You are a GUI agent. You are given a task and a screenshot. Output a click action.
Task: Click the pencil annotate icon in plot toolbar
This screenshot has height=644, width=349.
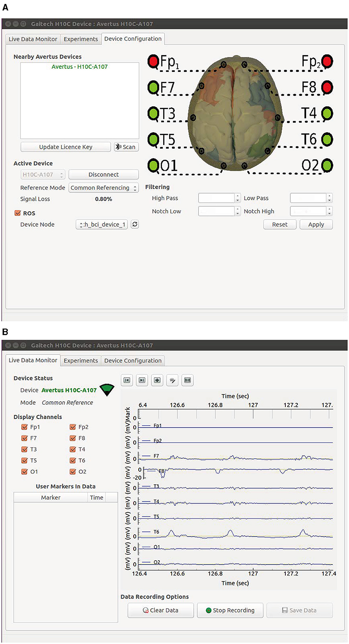point(173,380)
